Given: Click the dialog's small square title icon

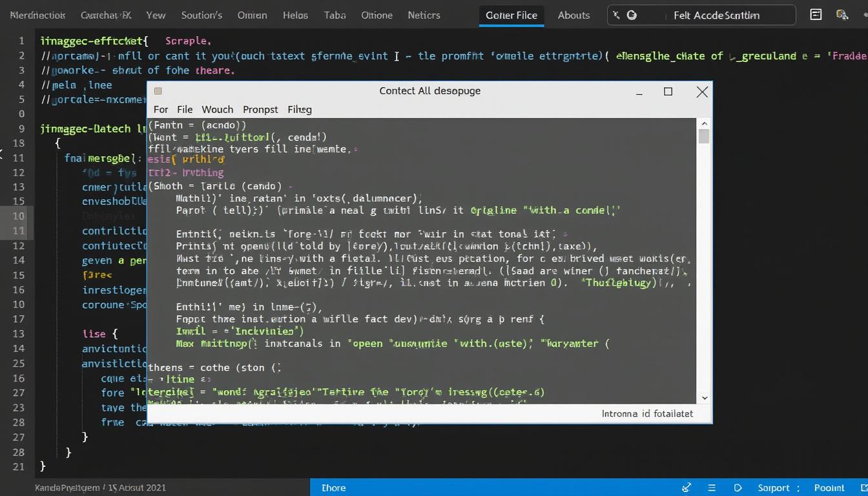Looking at the screenshot, I should (158, 91).
